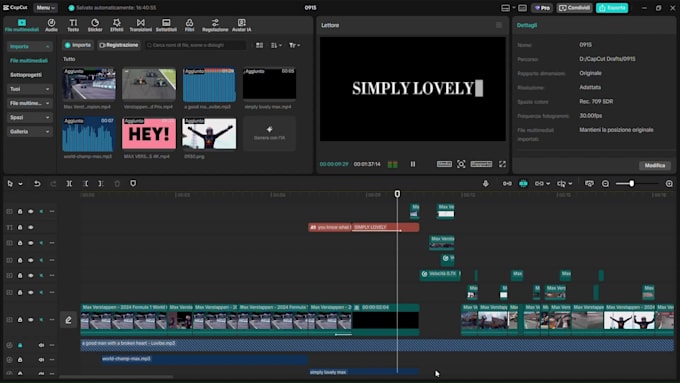680x383 pixels.
Task: Switch to the Audio tab
Action: tap(51, 25)
